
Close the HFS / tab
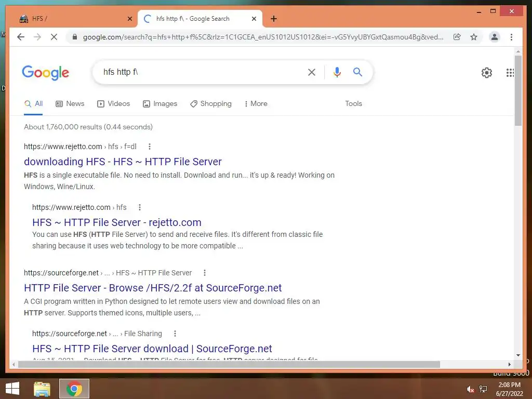tap(129, 19)
